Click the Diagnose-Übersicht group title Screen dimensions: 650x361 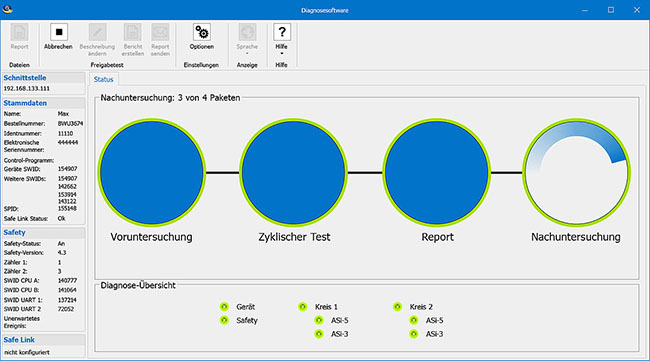(138, 285)
